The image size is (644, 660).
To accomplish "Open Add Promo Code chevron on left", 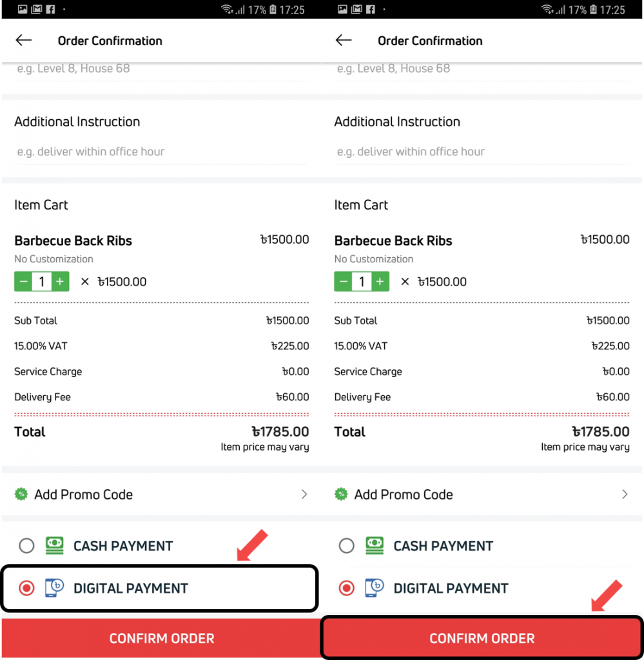I will tap(304, 494).
